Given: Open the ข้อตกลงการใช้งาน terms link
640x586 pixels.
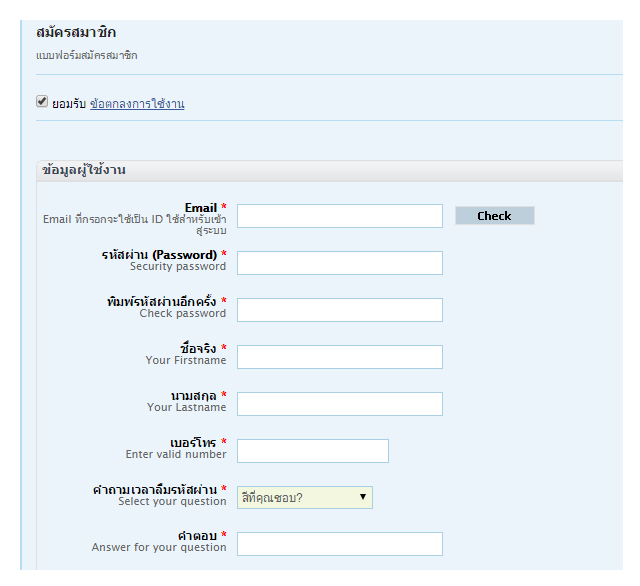Looking at the screenshot, I should tap(137, 104).
